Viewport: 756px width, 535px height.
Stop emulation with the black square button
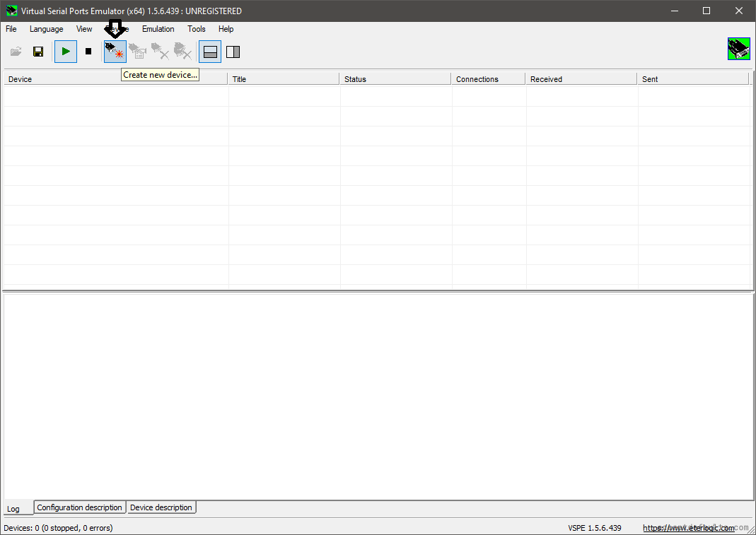(88, 52)
